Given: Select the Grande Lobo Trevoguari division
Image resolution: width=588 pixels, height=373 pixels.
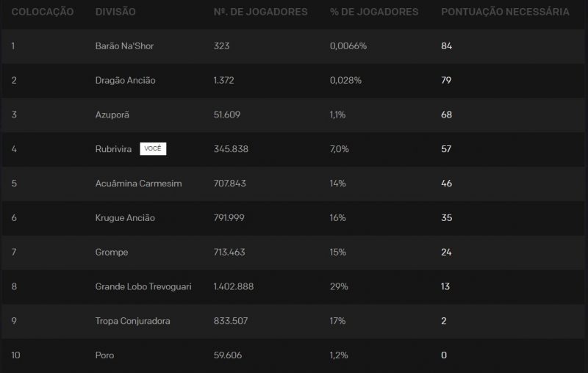Looking at the screenshot, I should click(143, 286).
